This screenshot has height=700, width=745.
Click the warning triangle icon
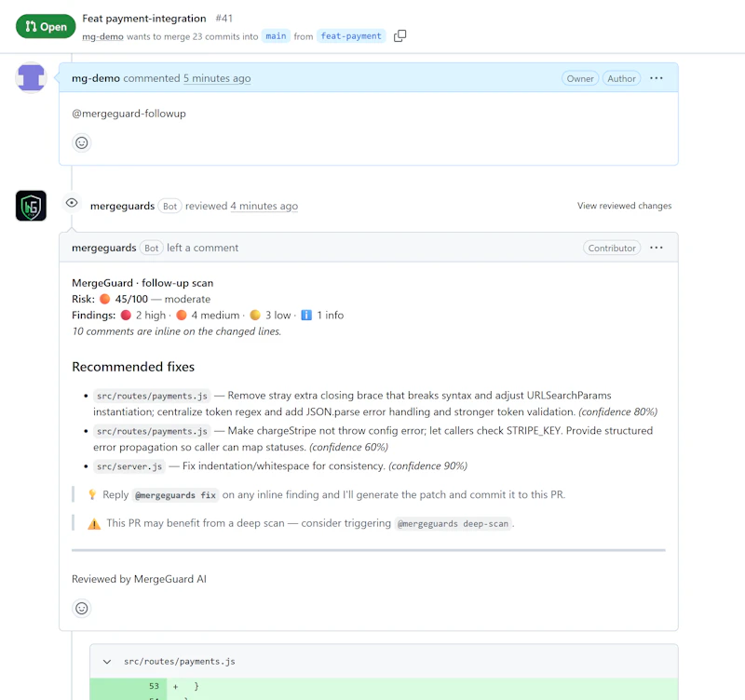click(94, 524)
